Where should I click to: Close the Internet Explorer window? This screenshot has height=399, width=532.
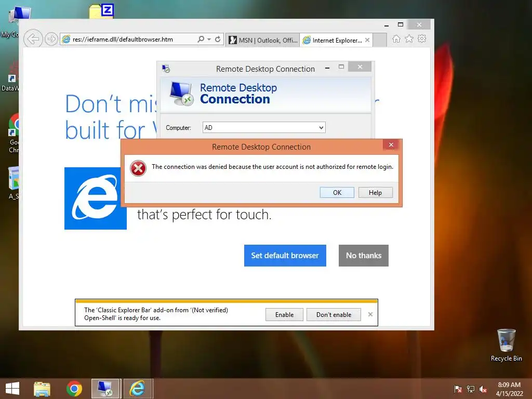[x=419, y=24]
